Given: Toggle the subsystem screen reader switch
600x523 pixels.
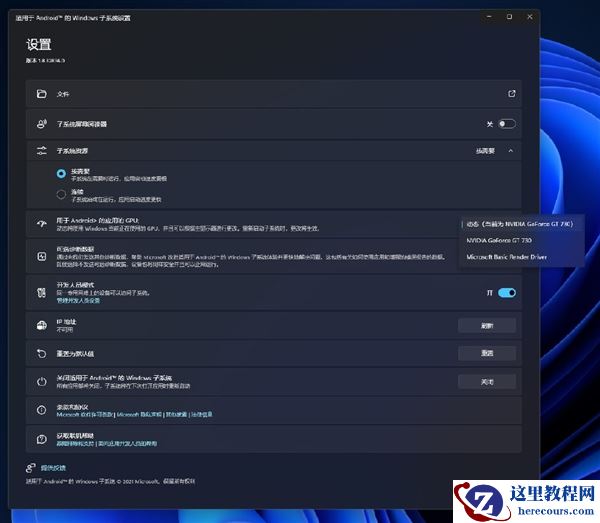Looking at the screenshot, I should tap(507, 124).
